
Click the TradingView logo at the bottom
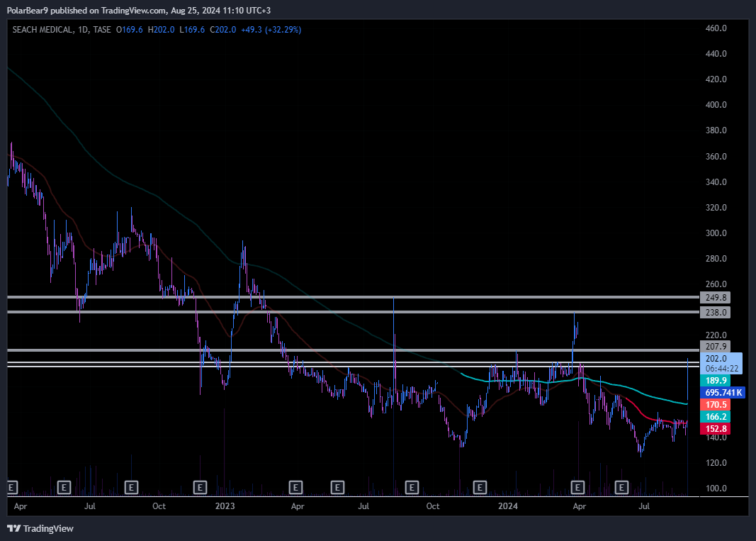40,528
